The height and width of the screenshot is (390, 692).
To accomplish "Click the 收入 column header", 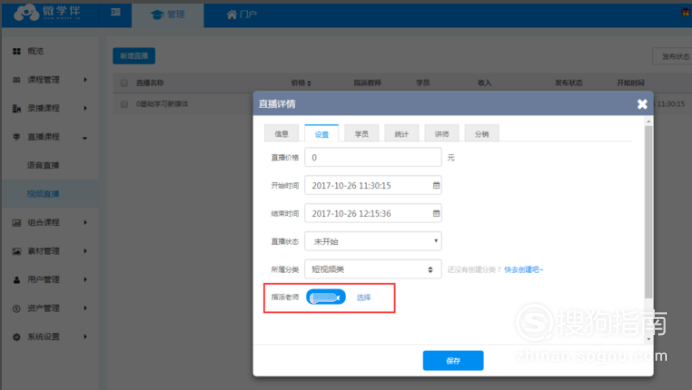I will tap(484, 83).
